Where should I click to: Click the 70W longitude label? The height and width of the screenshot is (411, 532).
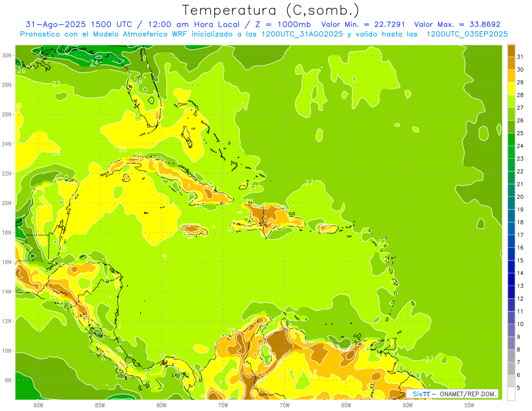(285, 405)
